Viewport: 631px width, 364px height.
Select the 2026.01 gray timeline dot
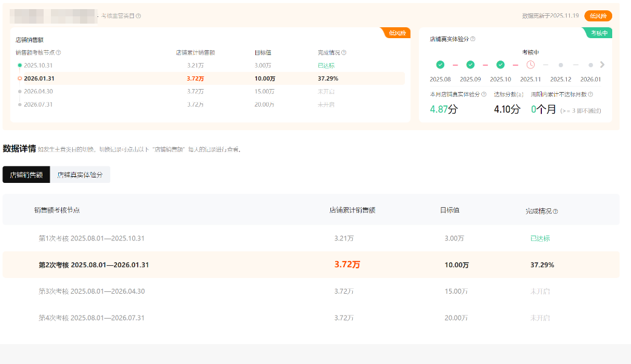[x=590, y=65]
